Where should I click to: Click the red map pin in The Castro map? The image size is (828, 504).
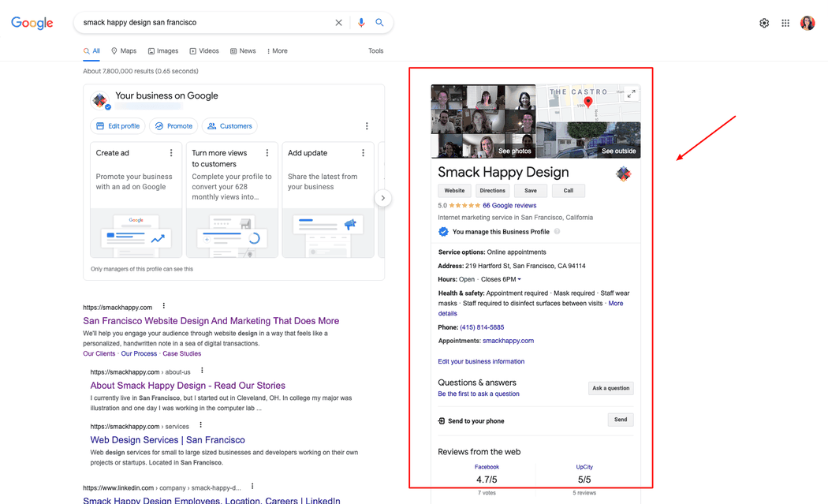[587, 102]
